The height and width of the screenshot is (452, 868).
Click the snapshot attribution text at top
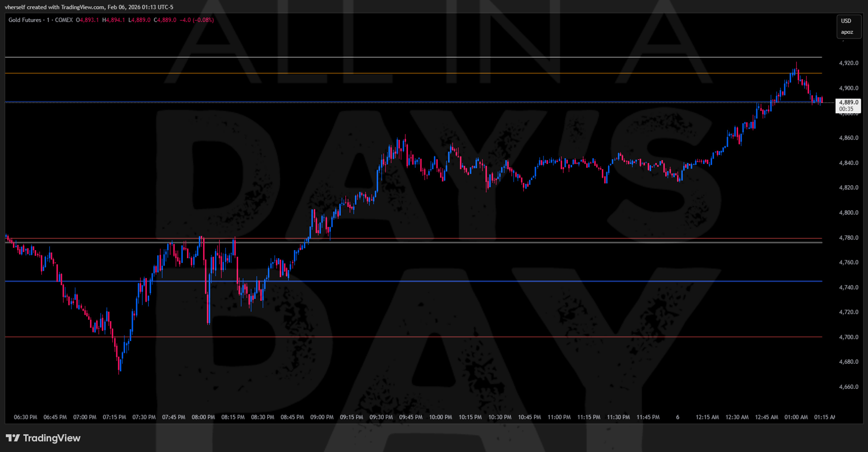89,7
